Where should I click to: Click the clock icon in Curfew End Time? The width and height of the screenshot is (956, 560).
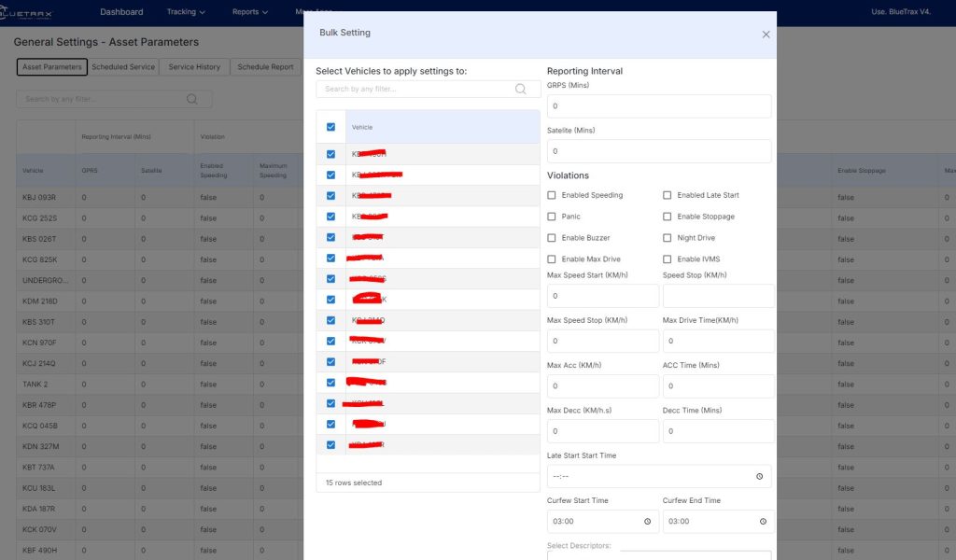pos(763,522)
